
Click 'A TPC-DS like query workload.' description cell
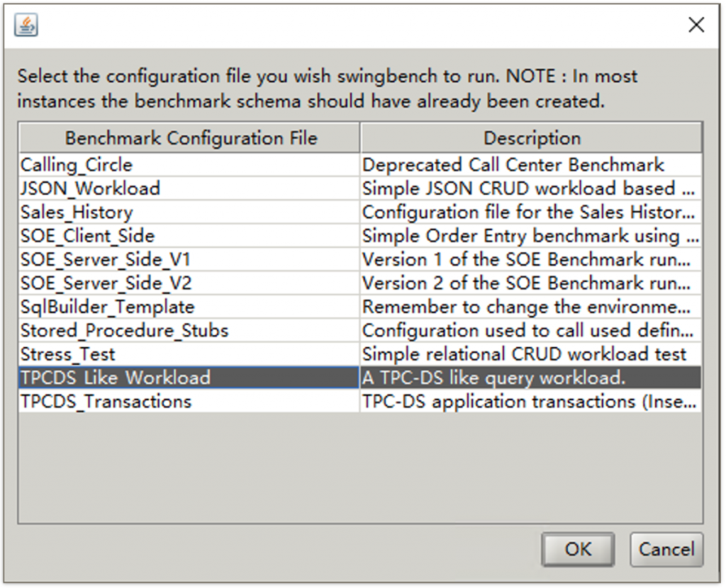(x=494, y=378)
